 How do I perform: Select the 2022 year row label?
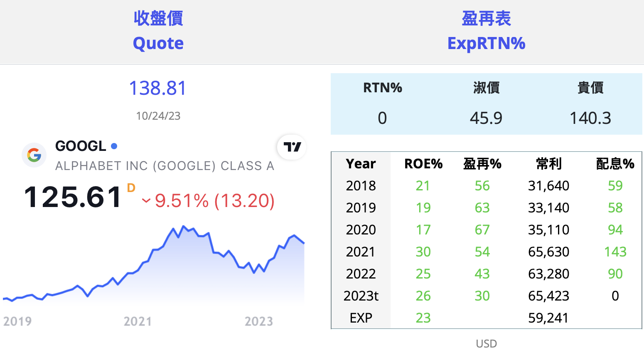point(361,274)
